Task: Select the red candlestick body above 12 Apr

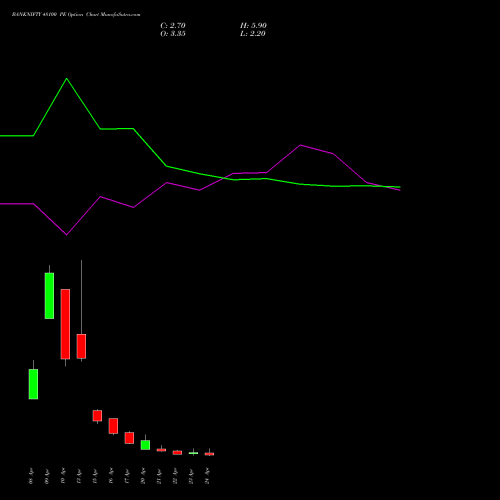Action: 81,346
